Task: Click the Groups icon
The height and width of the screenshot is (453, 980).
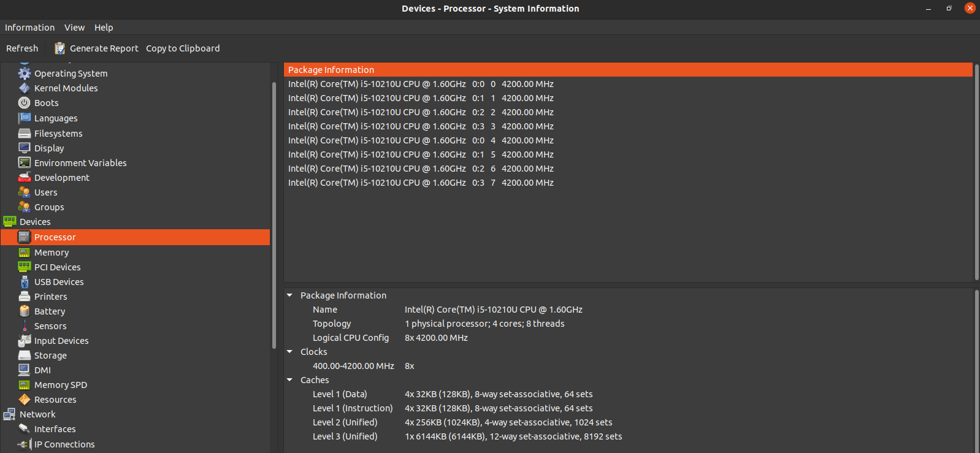Action: (x=25, y=207)
